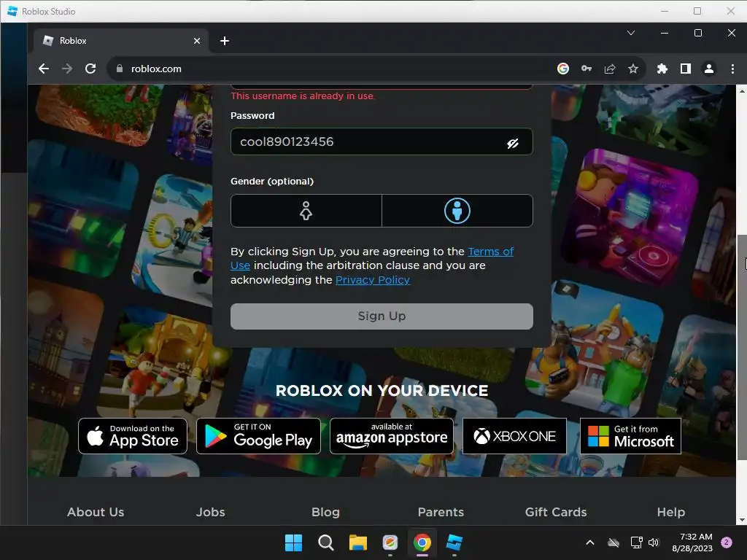Share this page icon
Viewport: 747px width, 560px height.
[610, 69]
